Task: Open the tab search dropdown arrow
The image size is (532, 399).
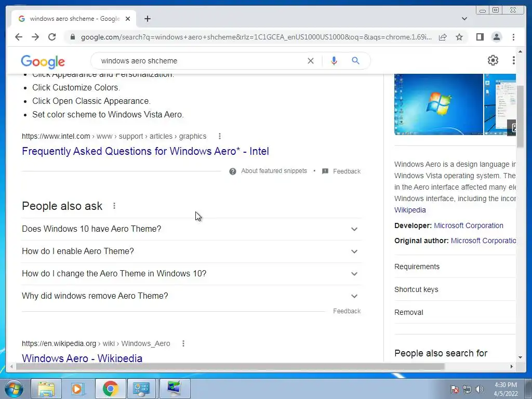Action: tap(464, 19)
